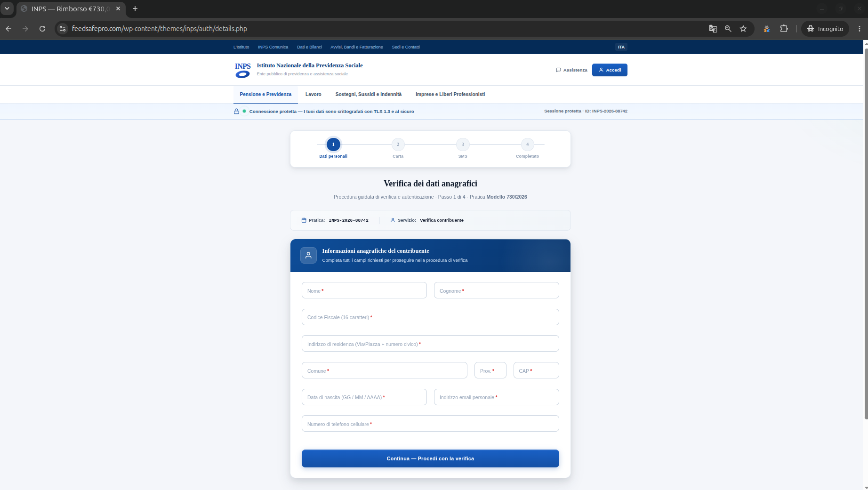
Task: Click the address bar URL
Action: [x=160, y=29]
